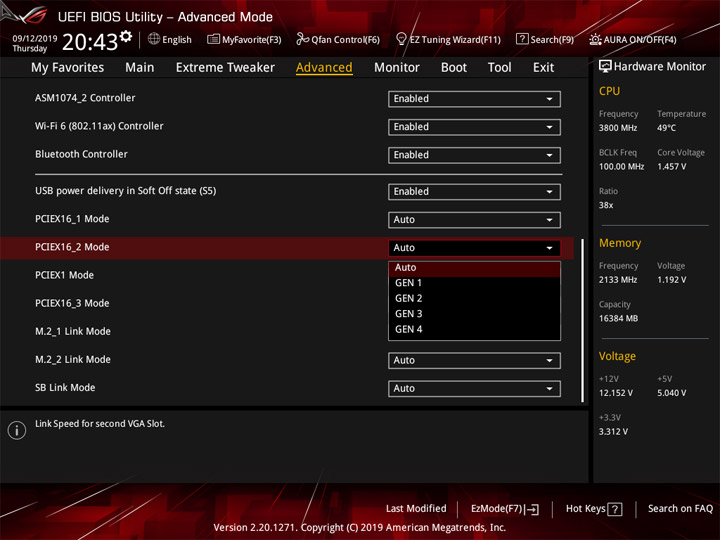Switch to Monitor tab
The width and height of the screenshot is (720, 540).
397,68
